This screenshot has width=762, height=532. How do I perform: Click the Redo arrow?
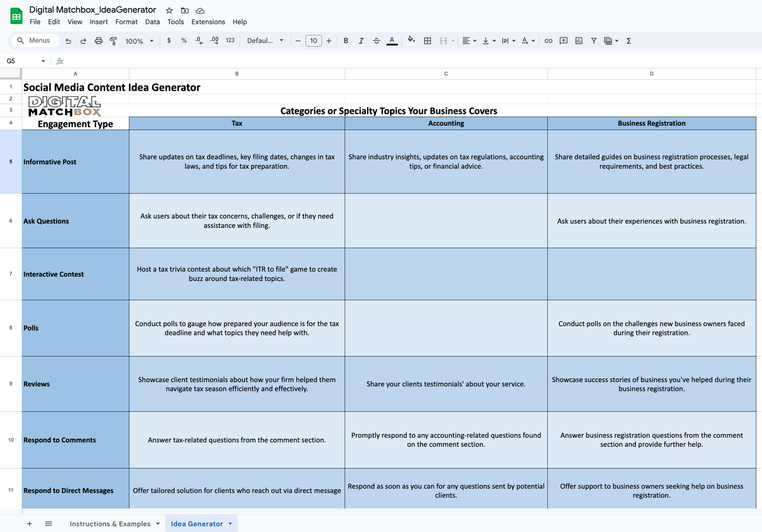[x=83, y=41]
